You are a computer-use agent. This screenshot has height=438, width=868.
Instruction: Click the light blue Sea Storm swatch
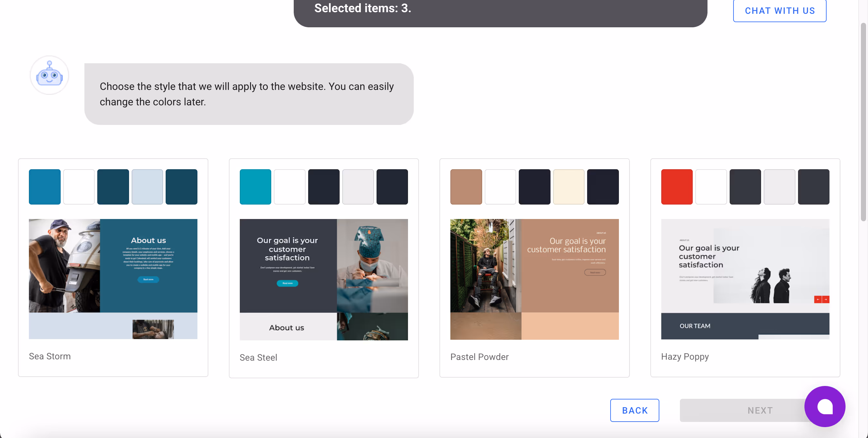click(147, 187)
